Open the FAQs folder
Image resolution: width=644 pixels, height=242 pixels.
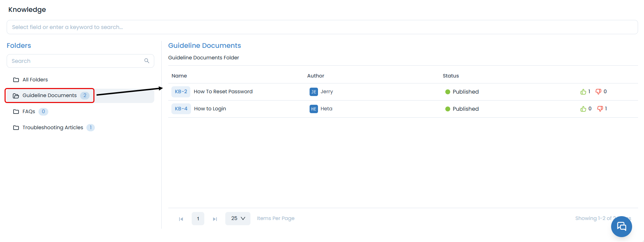pyautogui.click(x=29, y=111)
